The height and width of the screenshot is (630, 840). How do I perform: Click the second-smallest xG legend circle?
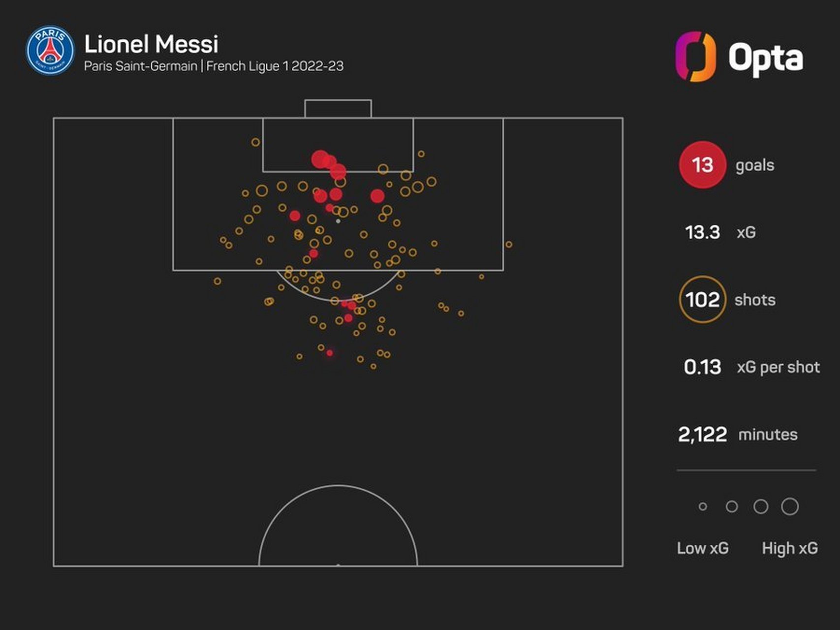(732, 506)
